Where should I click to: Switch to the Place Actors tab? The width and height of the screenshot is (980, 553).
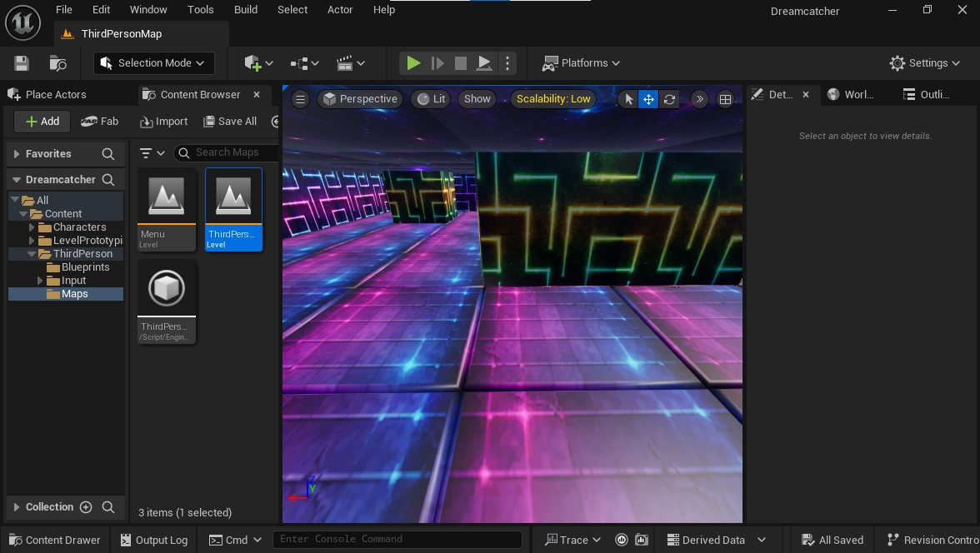point(55,95)
